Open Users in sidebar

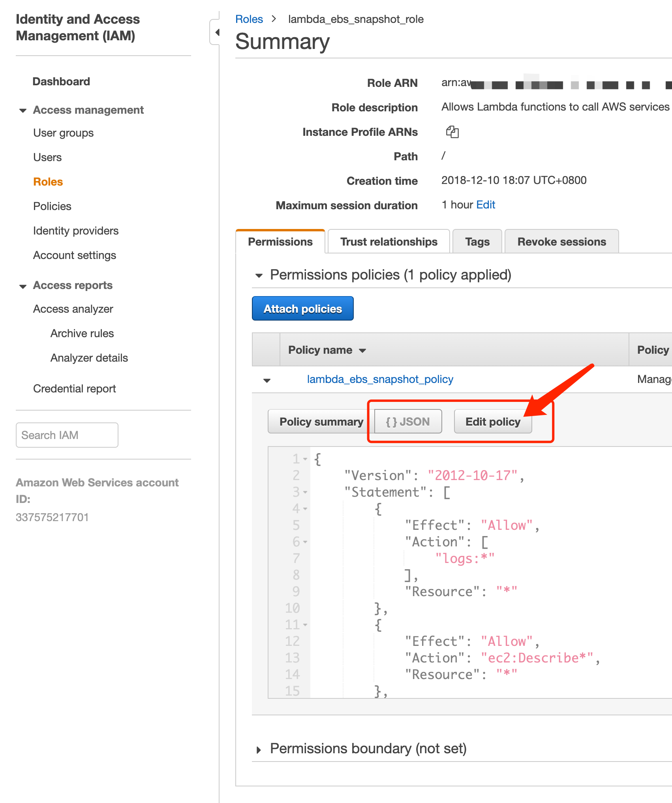pos(47,158)
